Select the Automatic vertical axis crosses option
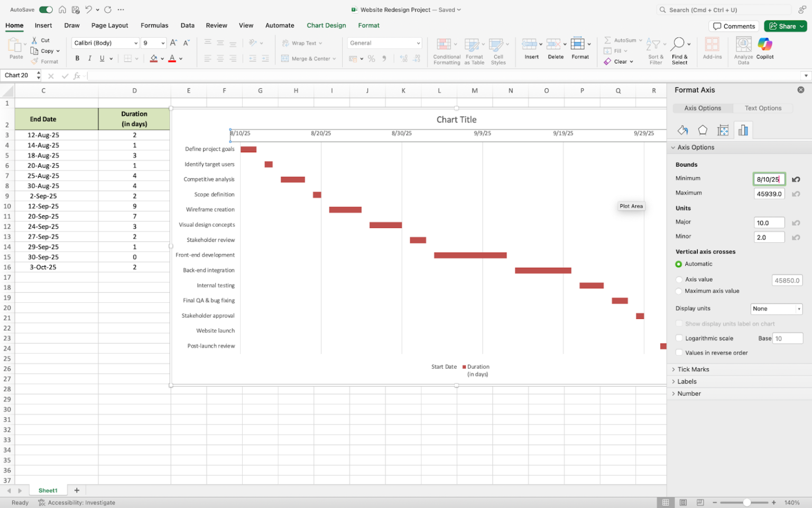Image resolution: width=812 pixels, height=508 pixels. (679, 264)
